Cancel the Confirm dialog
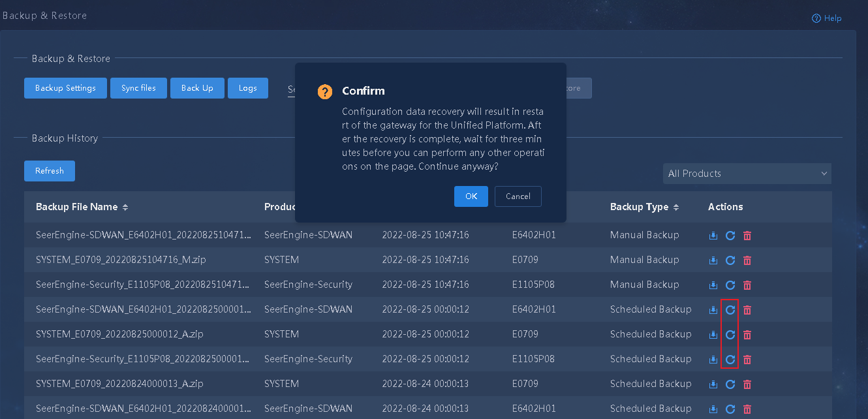 click(x=518, y=196)
